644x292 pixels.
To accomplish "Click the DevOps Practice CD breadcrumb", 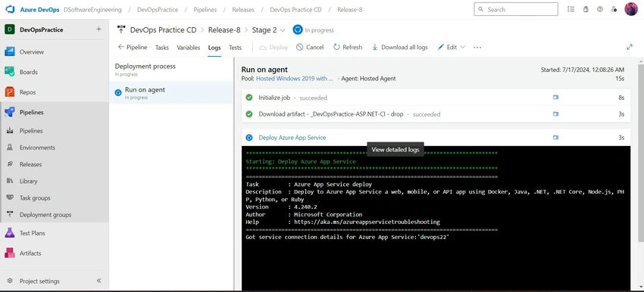I will pyautogui.click(x=295, y=9).
